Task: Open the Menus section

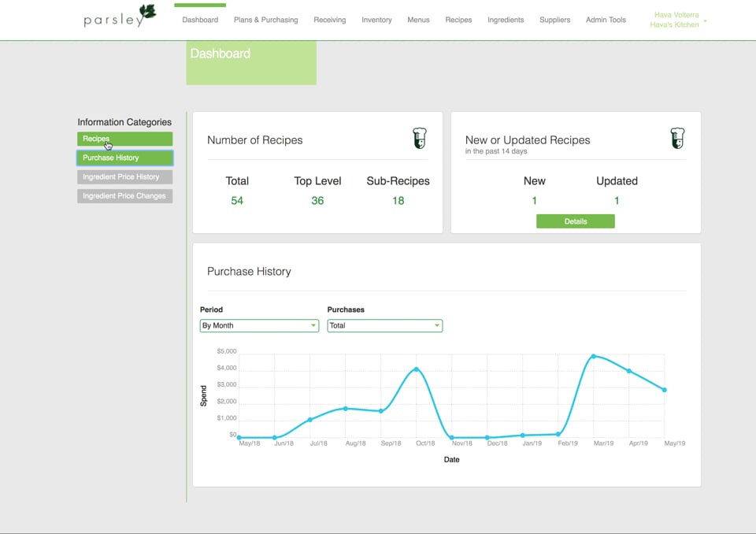Action: [x=418, y=20]
